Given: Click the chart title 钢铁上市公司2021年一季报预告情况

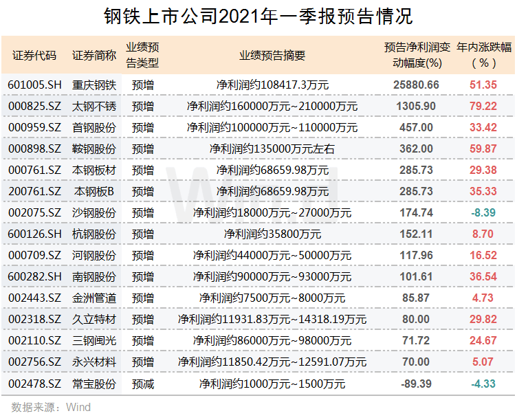Looking at the screenshot, I should tap(258, 16).
